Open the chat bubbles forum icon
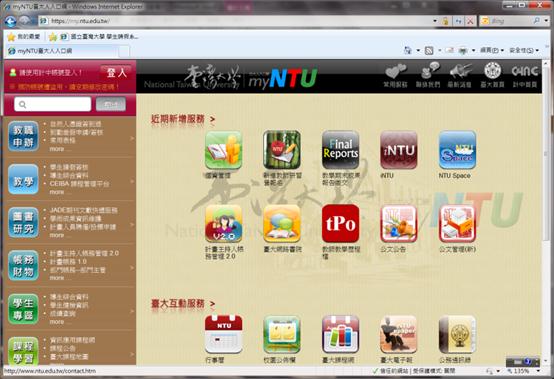The width and height of the screenshot is (554, 379). click(282, 224)
